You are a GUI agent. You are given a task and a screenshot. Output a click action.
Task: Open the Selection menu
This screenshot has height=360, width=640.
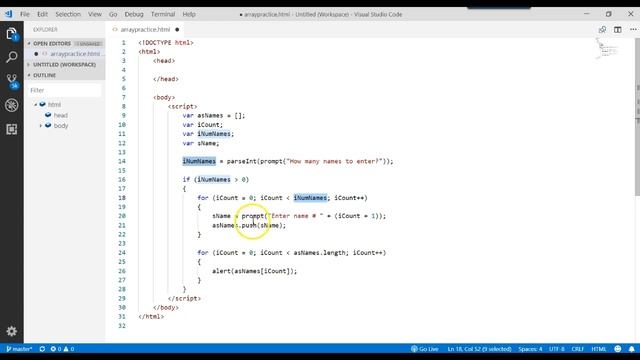click(x=68, y=14)
